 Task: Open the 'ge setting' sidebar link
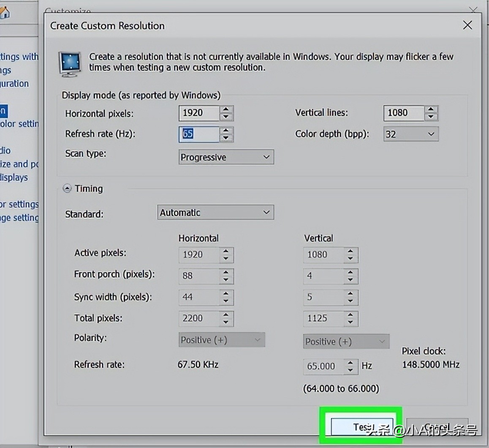(x=19, y=218)
